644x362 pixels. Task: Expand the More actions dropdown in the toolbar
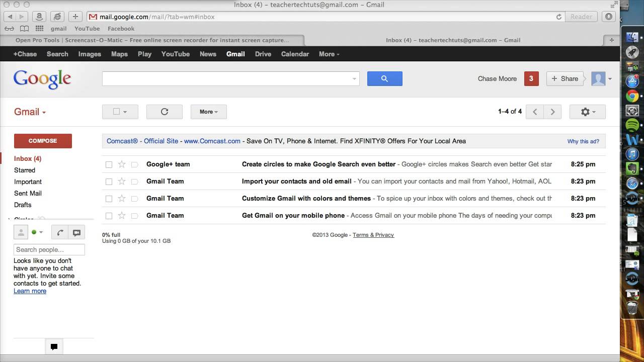click(x=209, y=112)
